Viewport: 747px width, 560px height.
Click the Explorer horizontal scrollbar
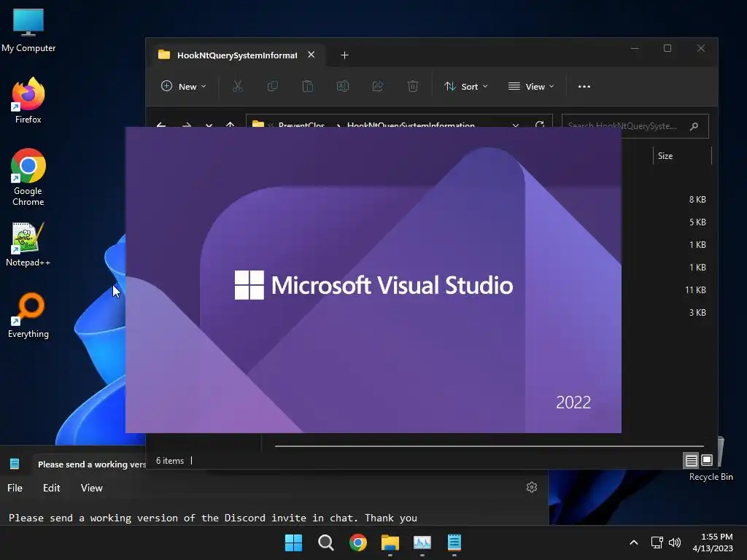[489, 446]
